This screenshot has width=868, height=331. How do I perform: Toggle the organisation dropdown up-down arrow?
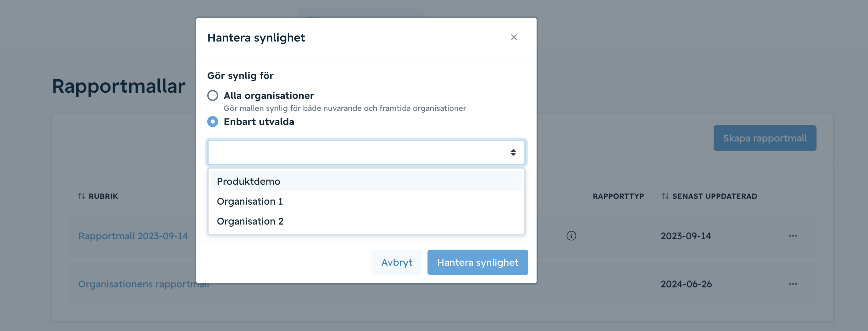(513, 152)
